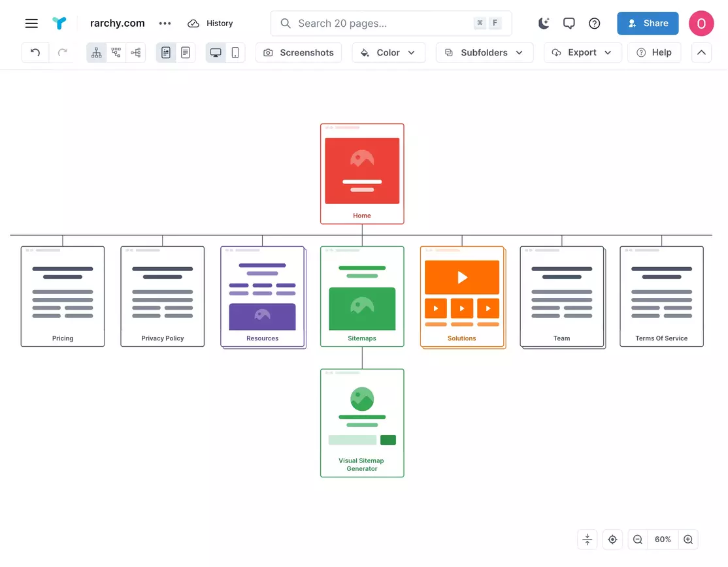The width and height of the screenshot is (728, 567).
Task: Switch to the branching tree layout icon
Action: pyautogui.click(x=116, y=52)
